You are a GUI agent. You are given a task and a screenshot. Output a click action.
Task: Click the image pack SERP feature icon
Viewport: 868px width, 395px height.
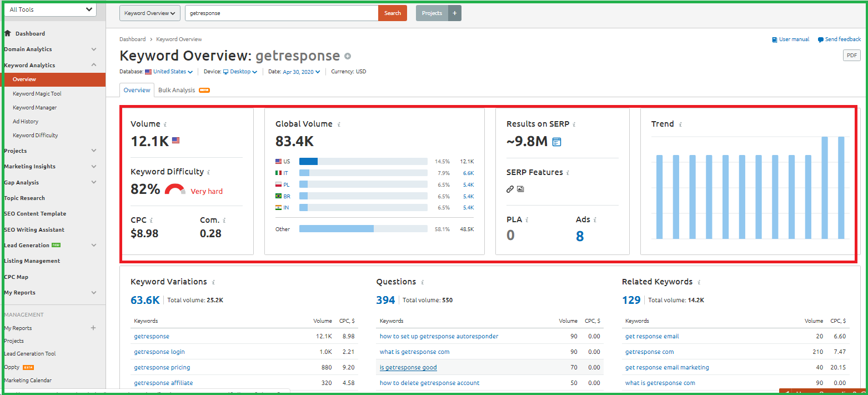[x=520, y=189]
